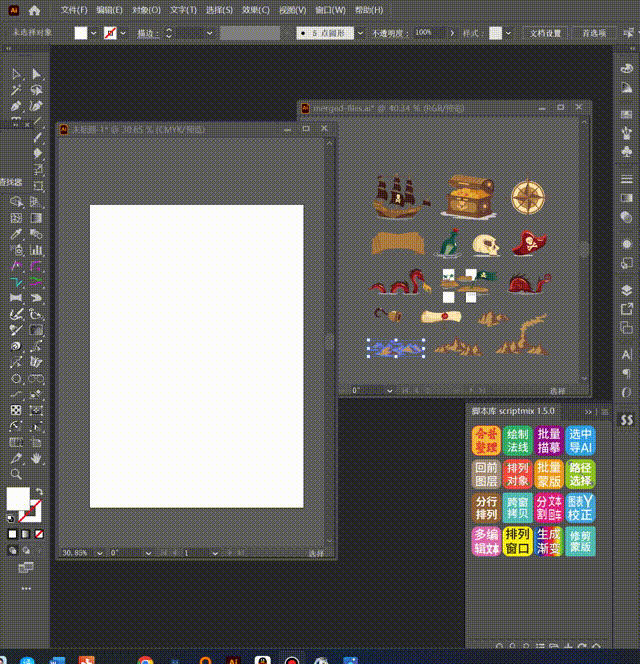
Task: Click the Chrome icon in the taskbar
Action: point(145,661)
